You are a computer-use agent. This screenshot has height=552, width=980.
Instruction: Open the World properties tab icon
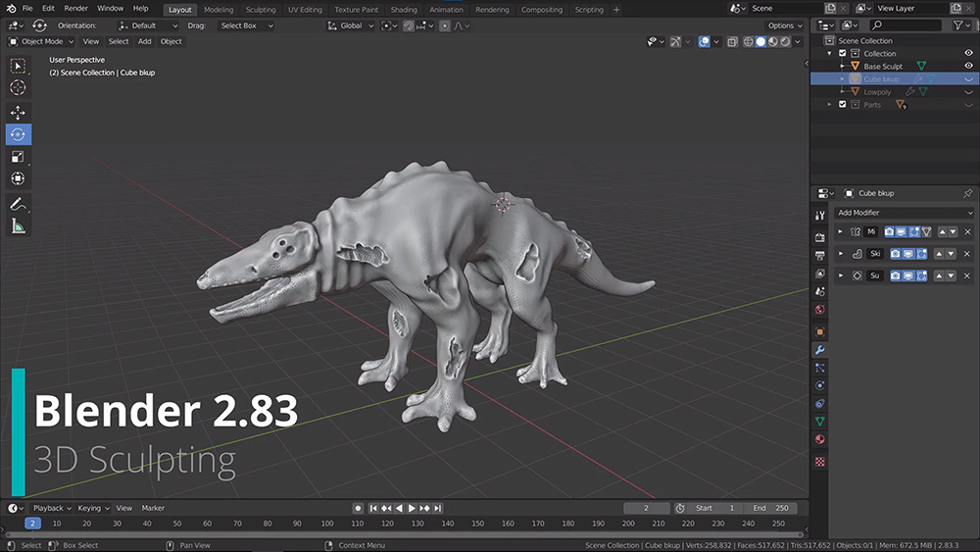[820, 310]
